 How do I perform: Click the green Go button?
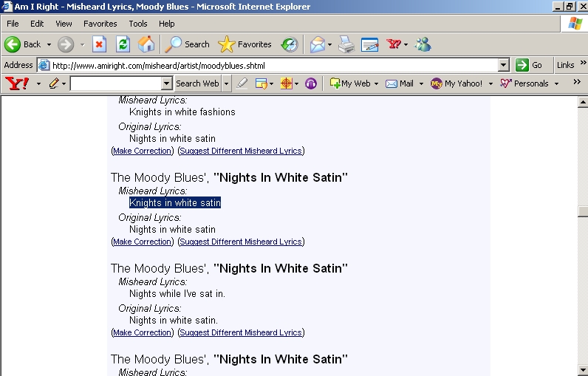coord(529,65)
